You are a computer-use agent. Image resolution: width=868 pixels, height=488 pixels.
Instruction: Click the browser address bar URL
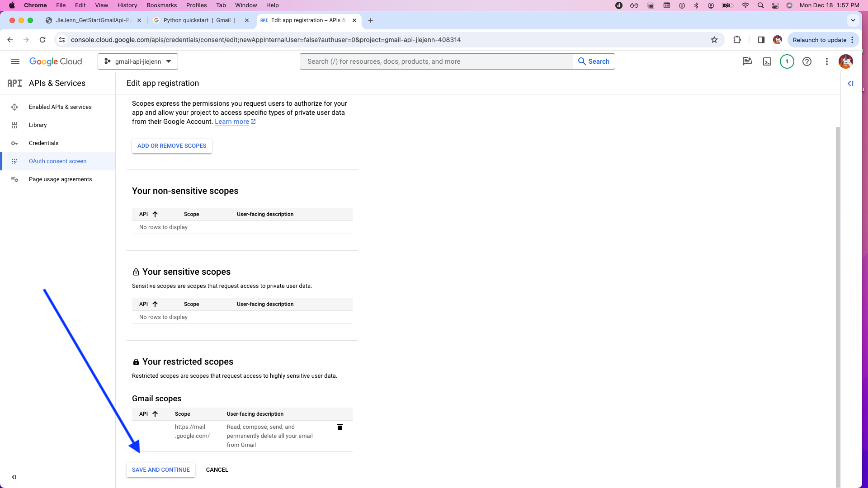(x=266, y=40)
